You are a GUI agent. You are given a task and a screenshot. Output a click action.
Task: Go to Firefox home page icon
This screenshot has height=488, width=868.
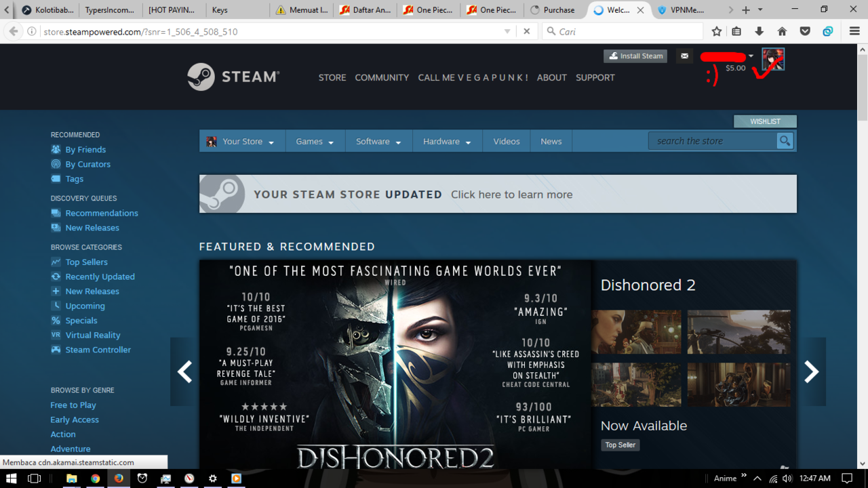[782, 31]
